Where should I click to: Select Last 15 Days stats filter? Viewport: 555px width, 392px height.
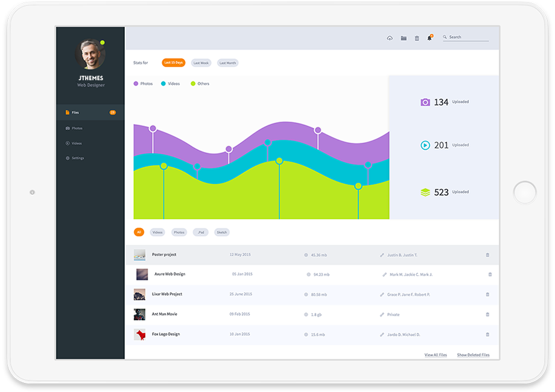pyautogui.click(x=174, y=63)
